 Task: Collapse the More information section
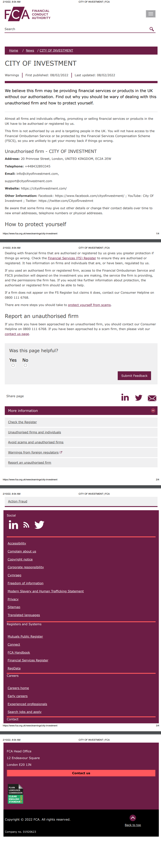[153, 410]
